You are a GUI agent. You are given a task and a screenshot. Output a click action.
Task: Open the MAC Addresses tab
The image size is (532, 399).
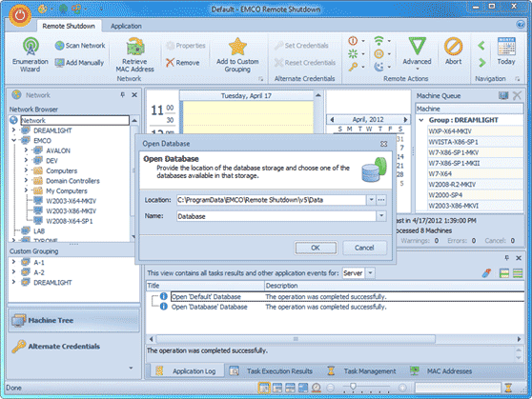pos(441,370)
